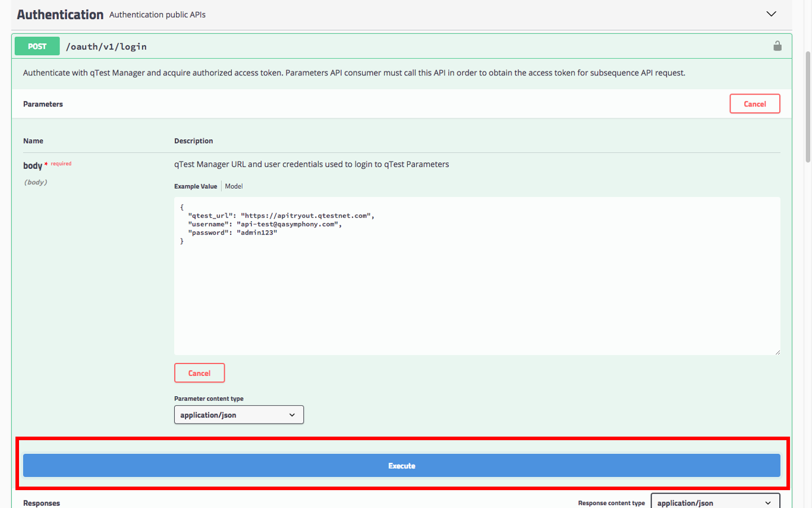Click the "Authentication public APIs" text
This screenshot has height=508, width=812.
pyautogui.click(x=158, y=15)
